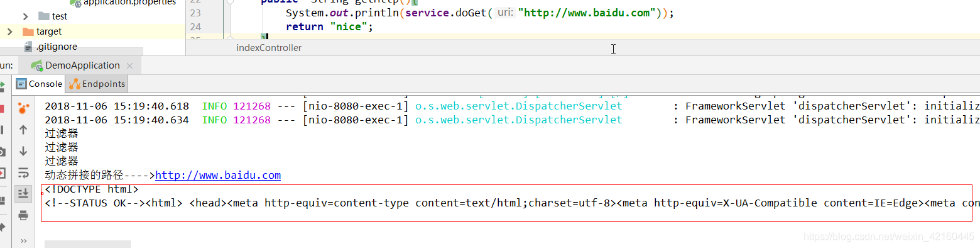Click the uri: parameter hint in code

[x=504, y=13]
